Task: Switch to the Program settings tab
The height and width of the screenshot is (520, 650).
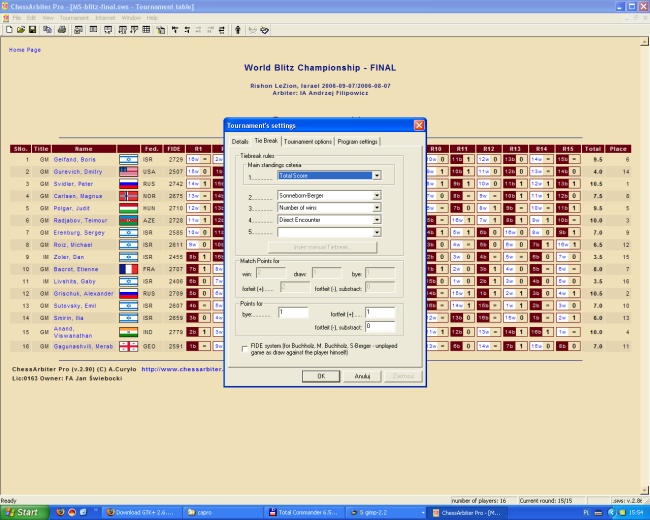Action: 357,142
